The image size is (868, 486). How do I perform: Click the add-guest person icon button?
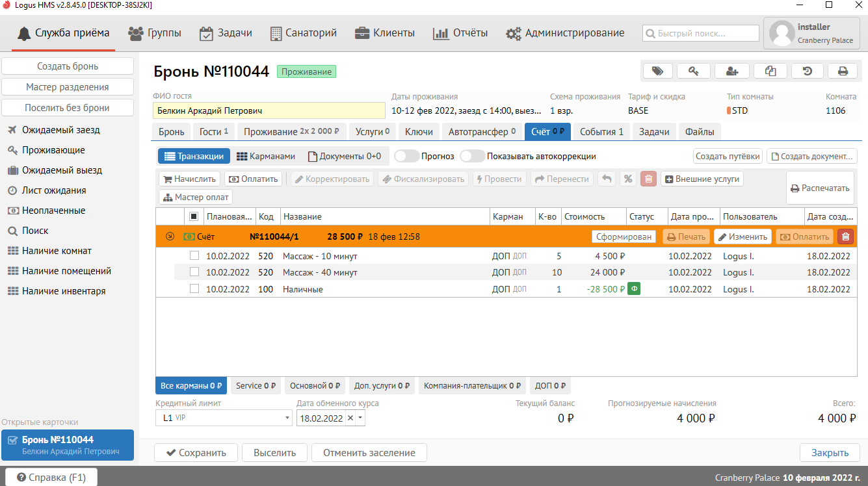[x=732, y=71]
